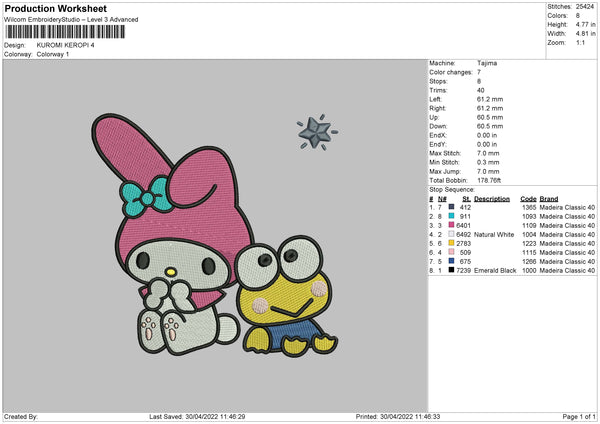Click the magenta swatch for code 1109
Image resolution: width=600 pixels, height=424 pixels.
(451, 225)
